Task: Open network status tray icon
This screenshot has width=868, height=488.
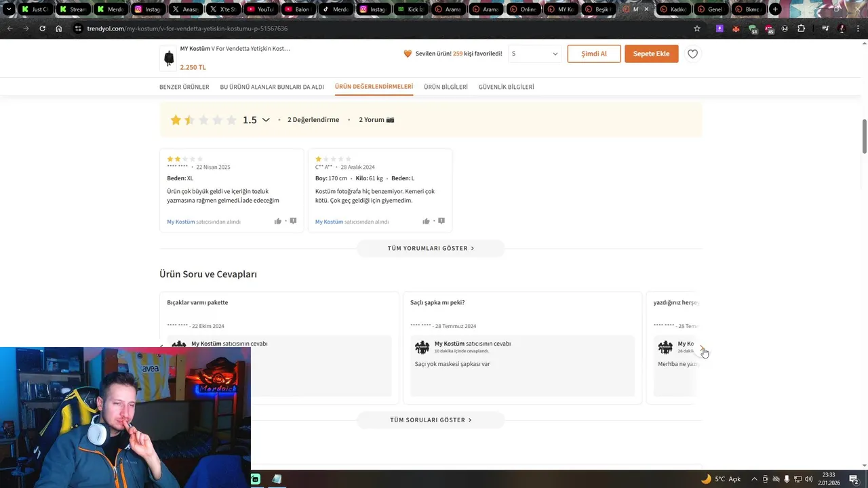Action: [x=797, y=479]
